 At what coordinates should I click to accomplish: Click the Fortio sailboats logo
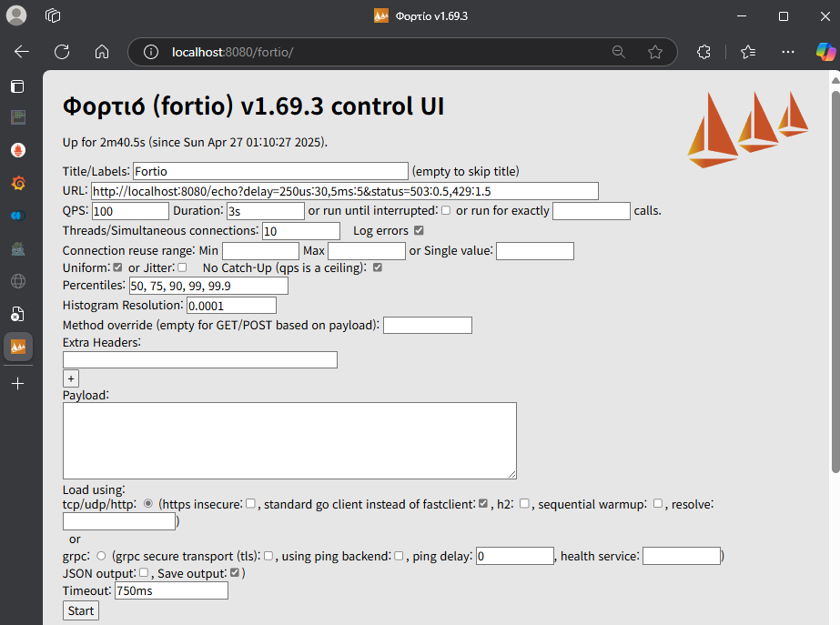[x=748, y=129]
